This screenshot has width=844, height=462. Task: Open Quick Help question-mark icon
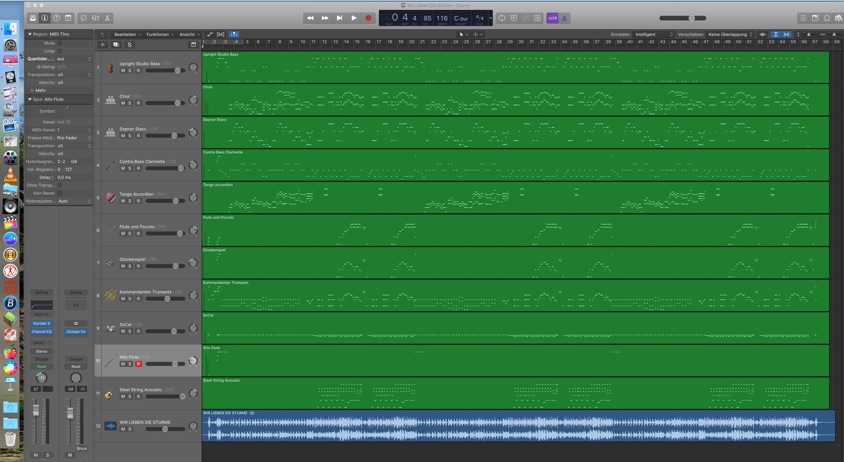tap(57, 18)
